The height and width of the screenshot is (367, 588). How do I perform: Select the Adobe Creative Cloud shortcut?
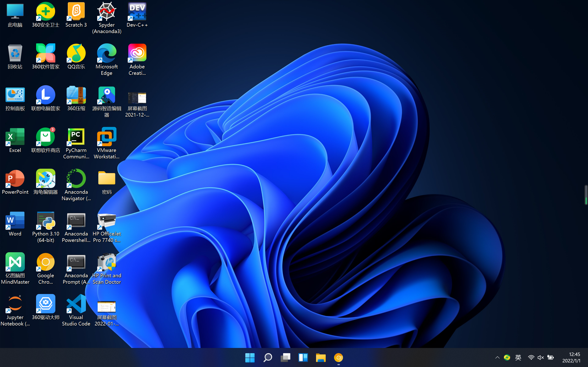click(137, 60)
